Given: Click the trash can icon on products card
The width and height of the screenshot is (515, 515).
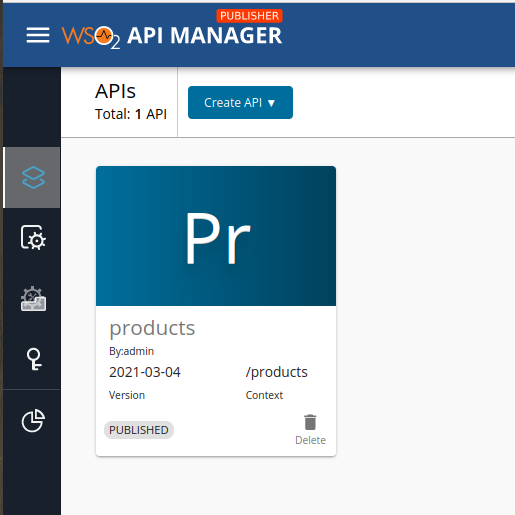Looking at the screenshot, I should click(310, 422).
